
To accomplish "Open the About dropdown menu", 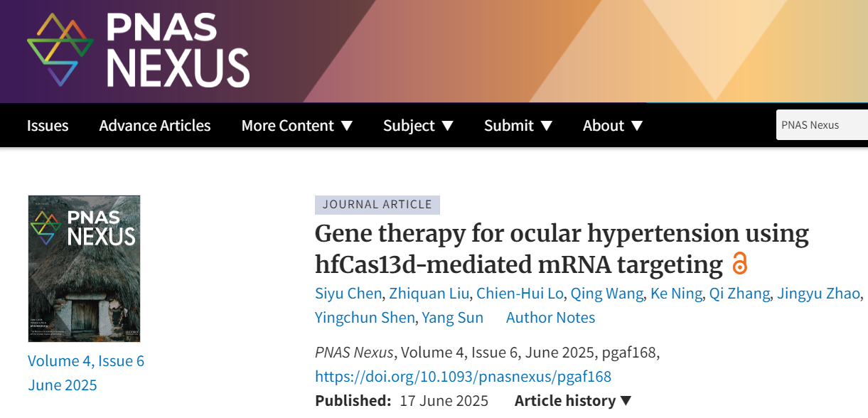I will click(x=613, y=126).
